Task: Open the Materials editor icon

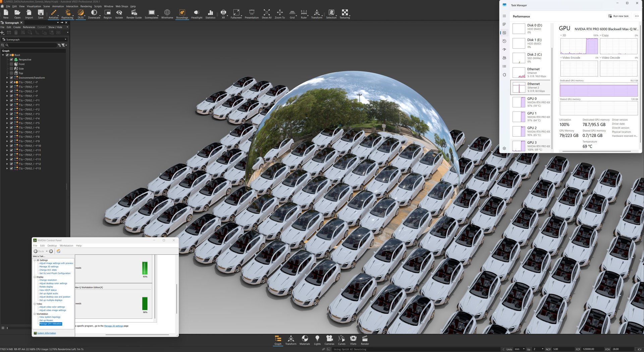Action: [305, 340]
